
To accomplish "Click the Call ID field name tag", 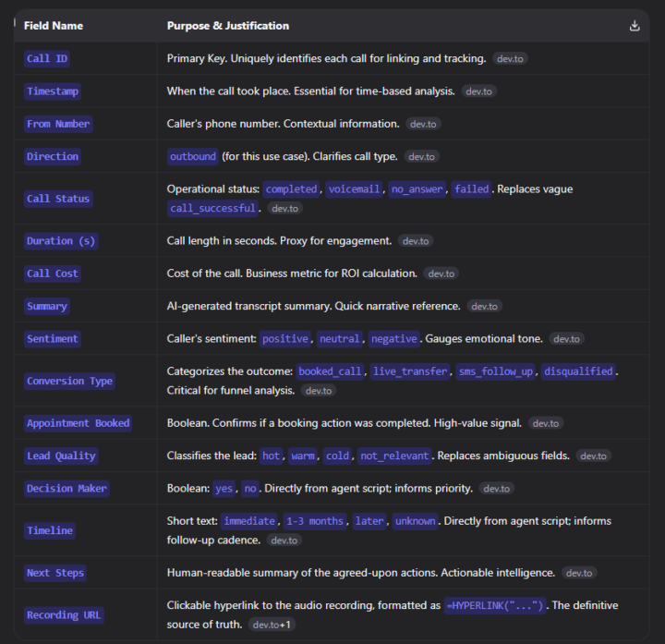I will (x=47, y=58).
